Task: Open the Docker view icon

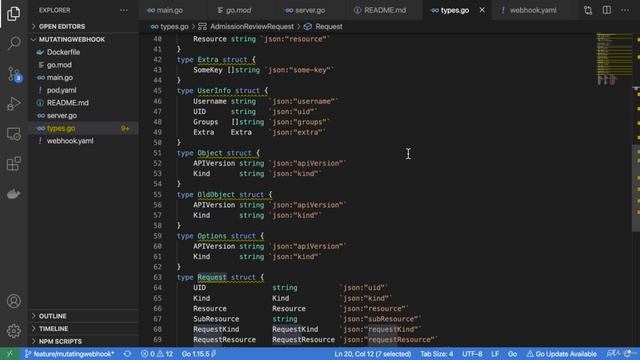Action: (13, 193)
